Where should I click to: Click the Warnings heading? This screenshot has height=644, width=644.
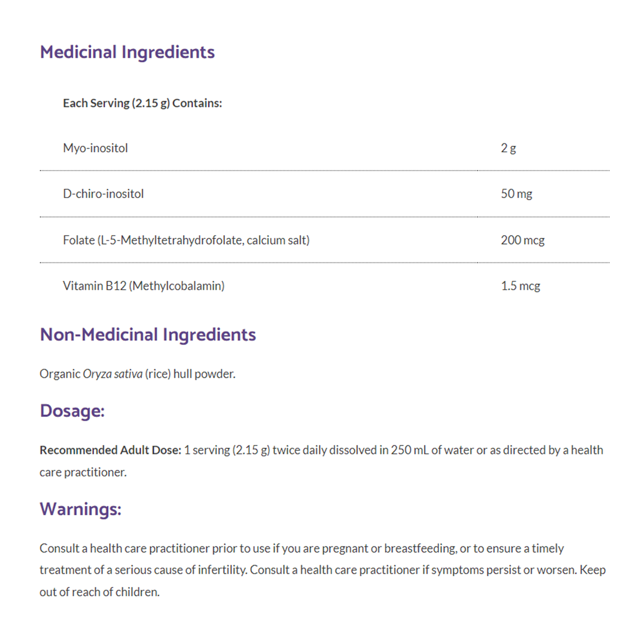[x=80, y=509]
